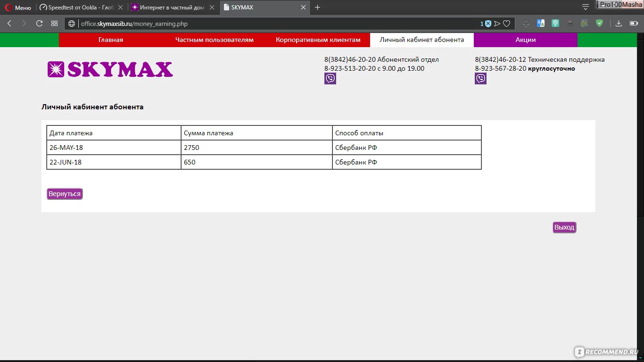Click the 8(3842)46-20-20 Абонентский отдел phone
644x362 pixels.
(x=381, y=59)
